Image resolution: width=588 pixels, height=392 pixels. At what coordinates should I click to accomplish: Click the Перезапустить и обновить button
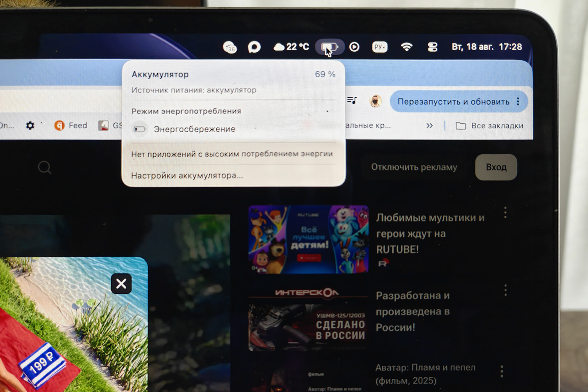click(453, 102)
